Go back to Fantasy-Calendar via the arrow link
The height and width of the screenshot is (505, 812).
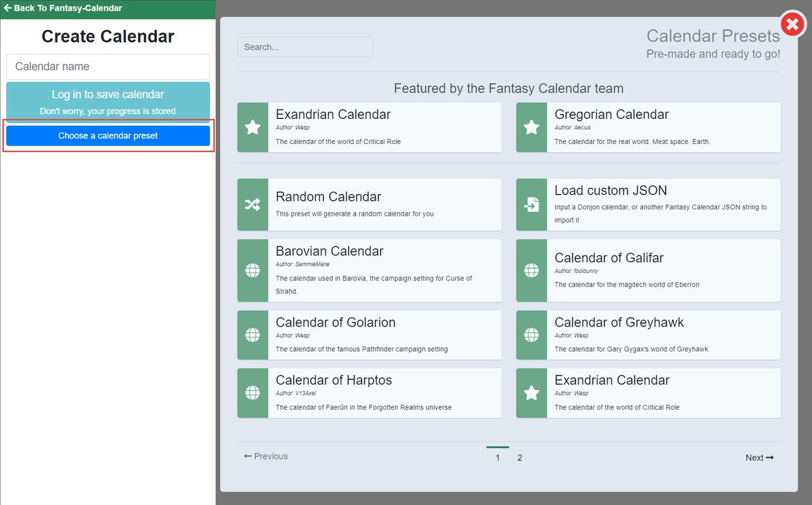pos(63,8)
